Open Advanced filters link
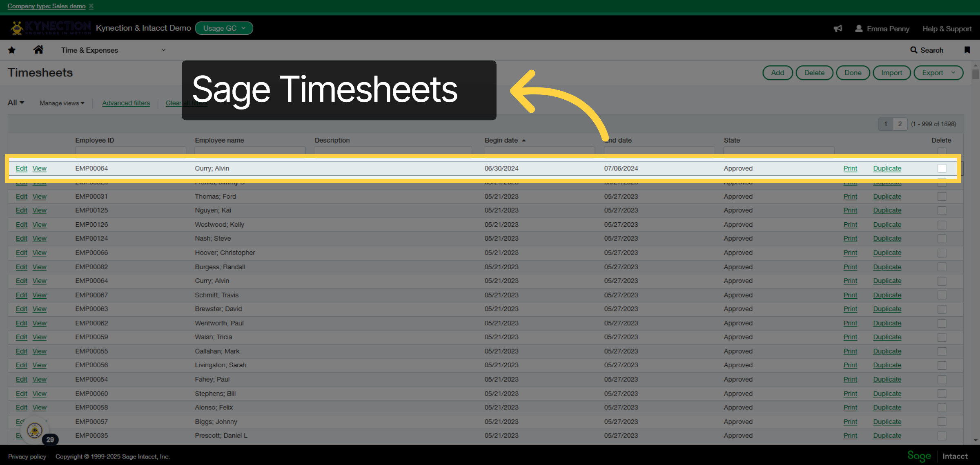980x465 pixels. click(126, 103)
